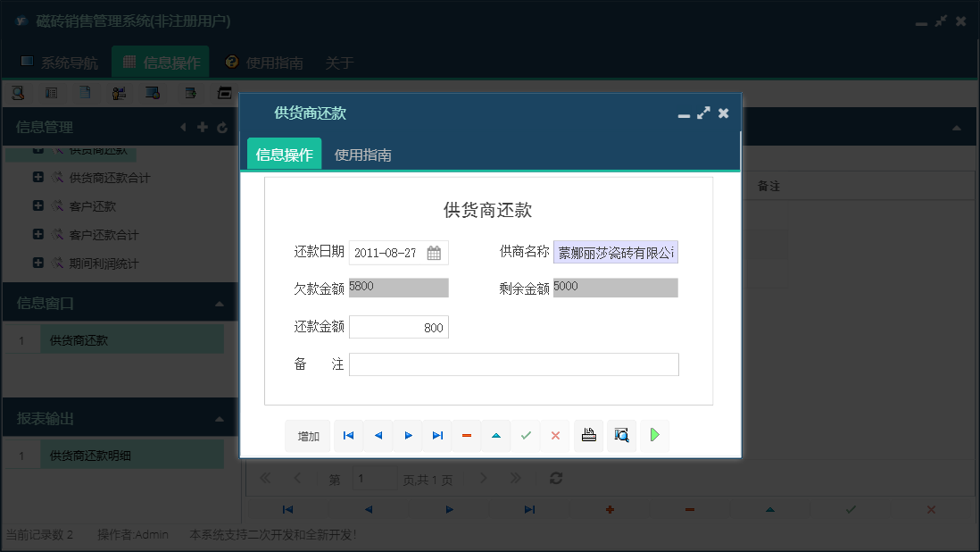Screen dimensions: 980x552
Task: Confirm changes with the green checkmark
Action: 526,436
